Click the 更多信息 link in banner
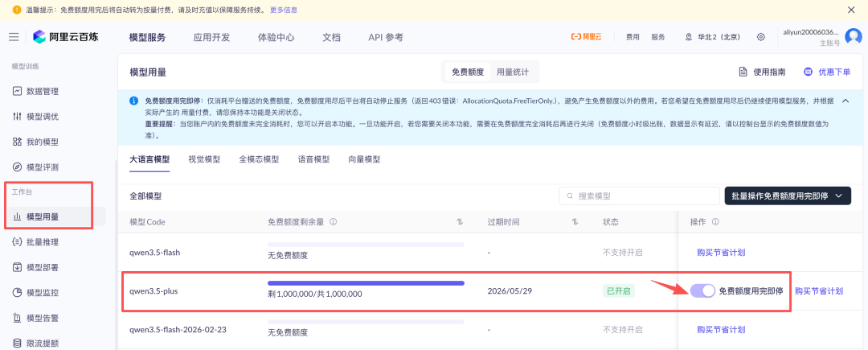The width and height of the screenshot is (868, 350). (x=284, y=10)
